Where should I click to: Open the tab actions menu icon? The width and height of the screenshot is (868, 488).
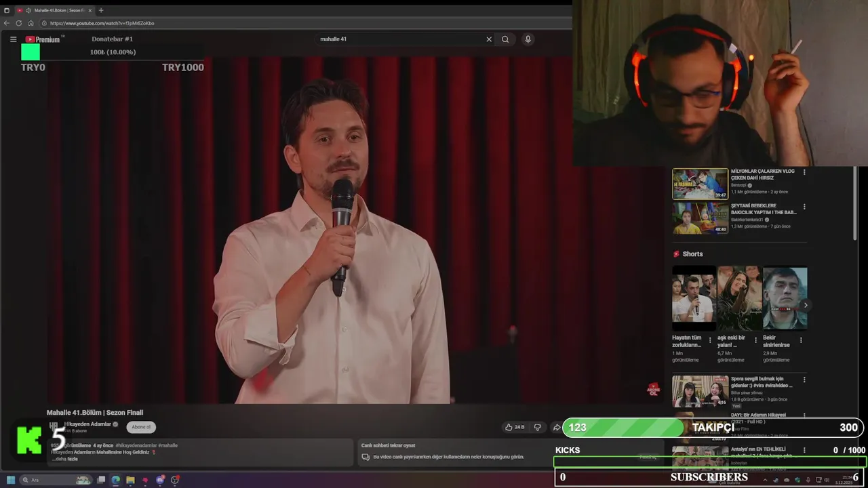click(x=7, y=10)
